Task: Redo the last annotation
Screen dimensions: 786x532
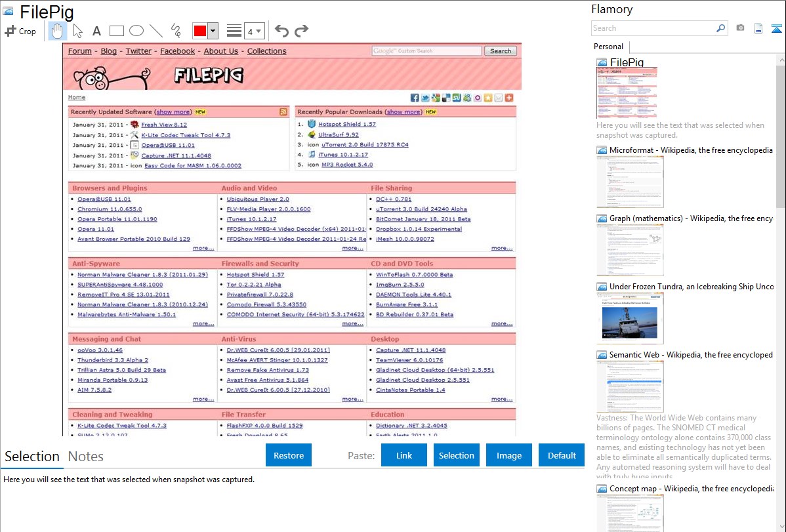Action: [x=301, y=31]
